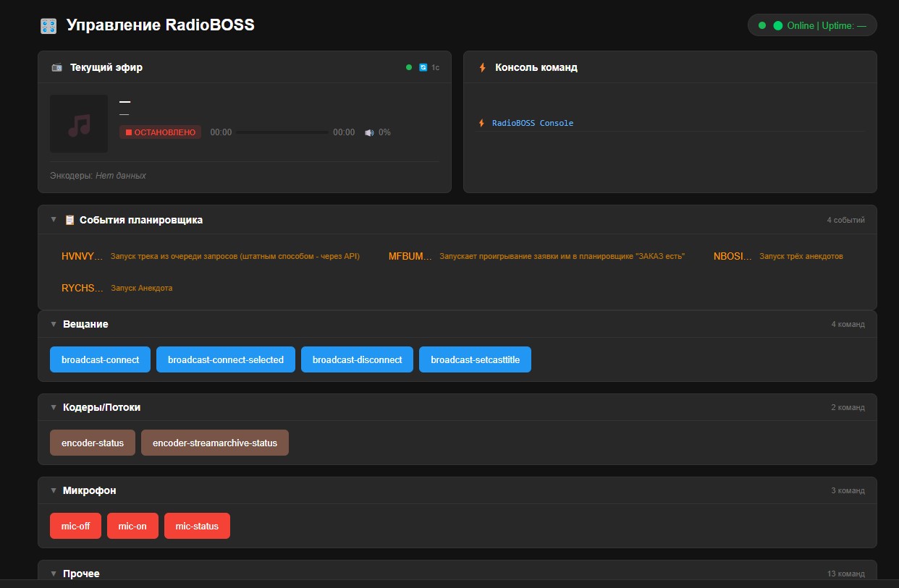Collapse the Вещание section
Image resolution: width=899 pixels, height=588 pixels.
[x=54, y=324]
